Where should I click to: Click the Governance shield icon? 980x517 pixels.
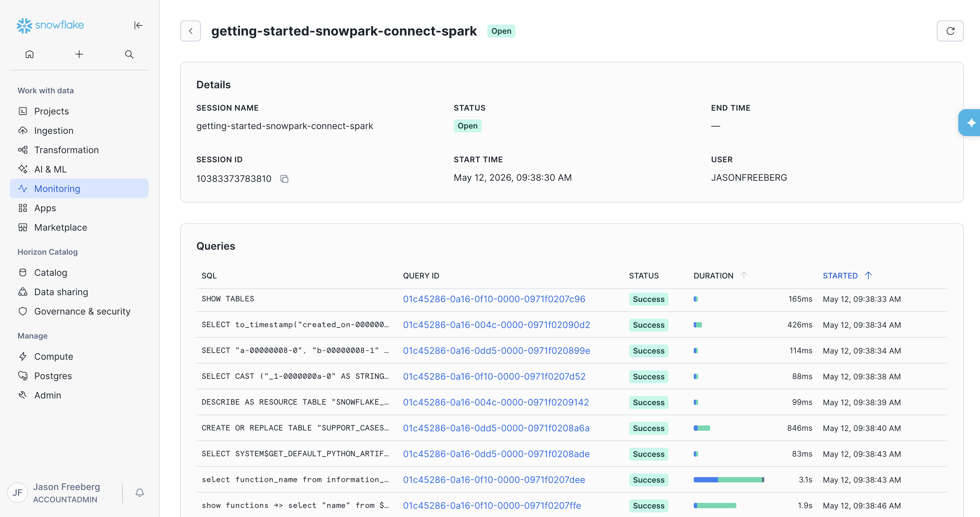[23, 311]
